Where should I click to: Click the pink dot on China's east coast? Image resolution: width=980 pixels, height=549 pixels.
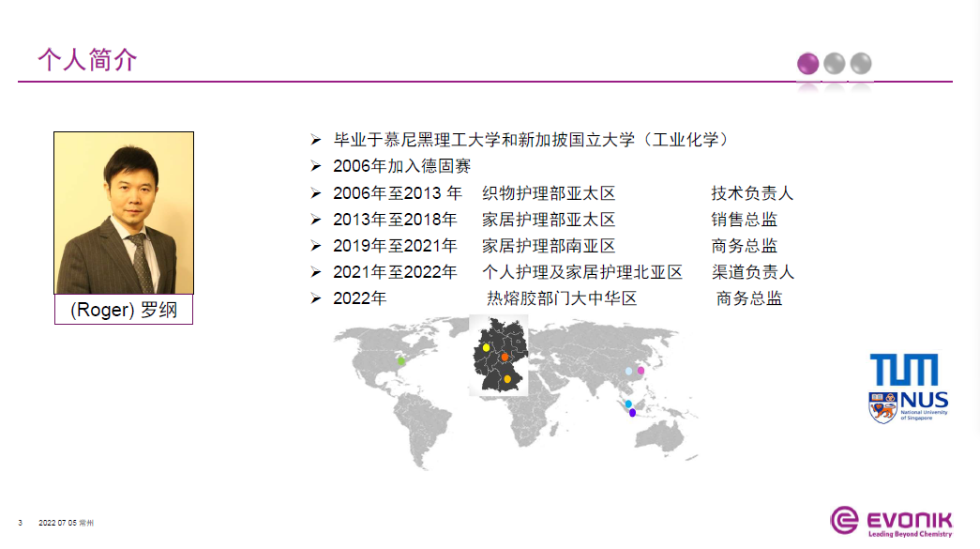point(641,371)
